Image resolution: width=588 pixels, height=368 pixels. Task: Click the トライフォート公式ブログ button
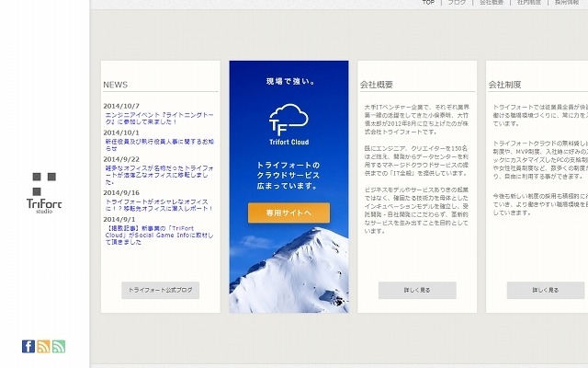tap(160, 291)
